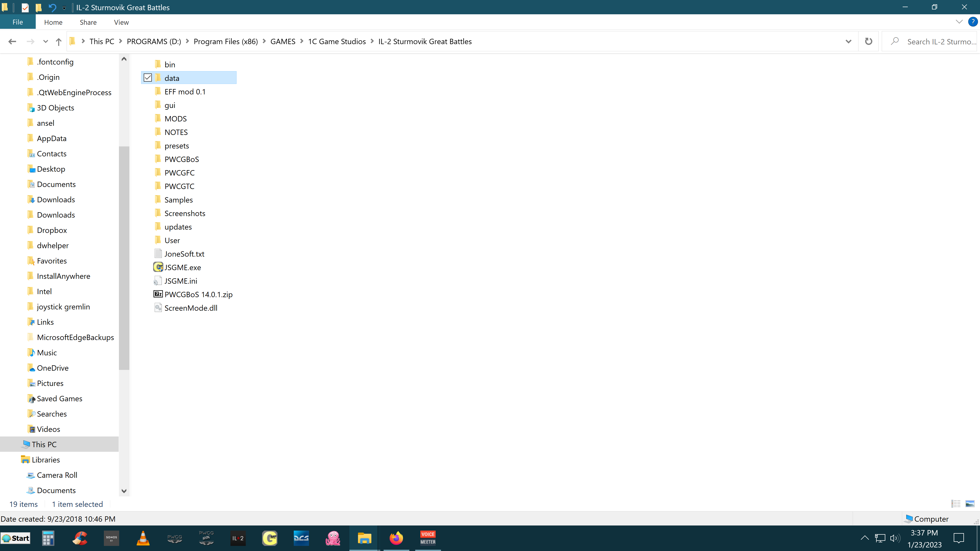980x551 pixels.
Task: Open the recent locations dropdown arrow
Action: 46,41
